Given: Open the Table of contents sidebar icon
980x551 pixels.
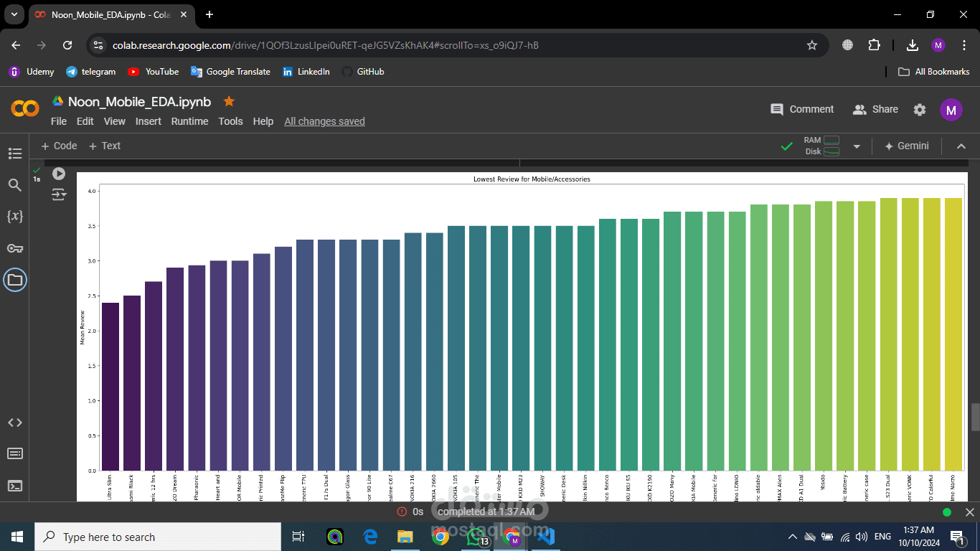Looking at the screenshot, I should pos(15,153).
